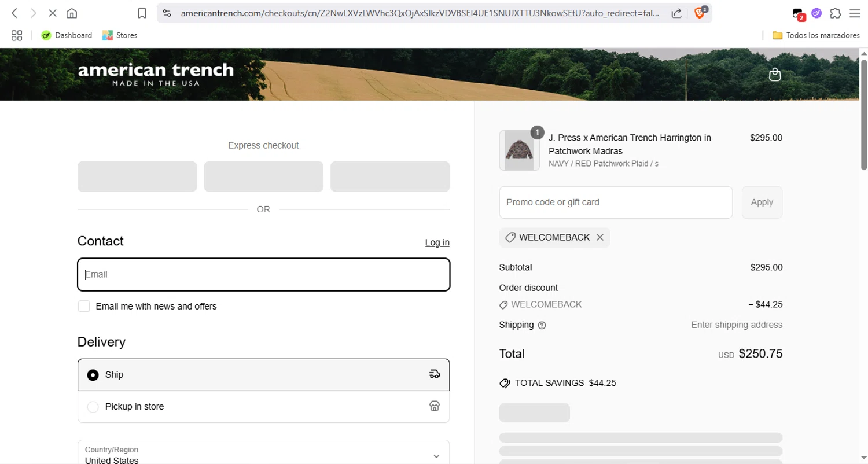Screen dimensions: 868x464
Task: Open the shopping bag cart icon
Action: (x=775, y=75)
